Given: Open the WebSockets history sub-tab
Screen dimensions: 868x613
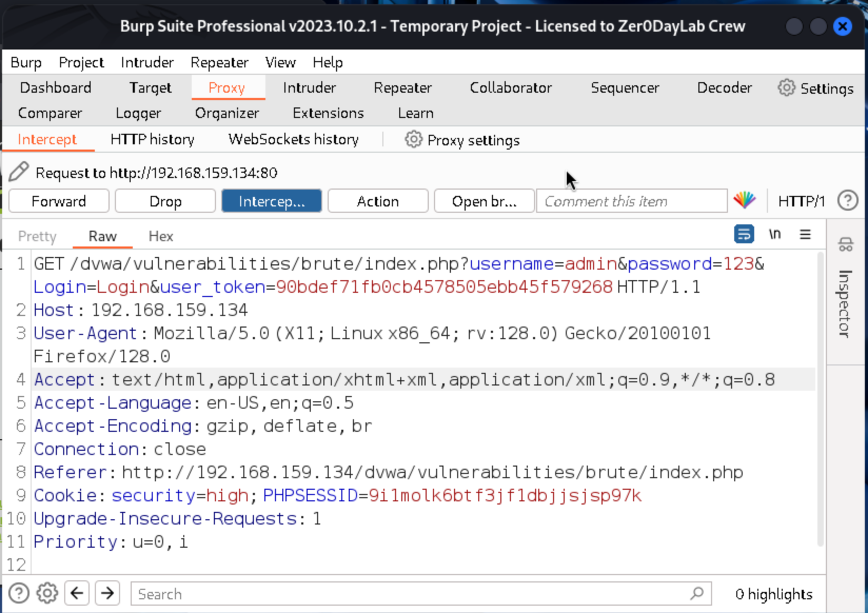Looking at the screenshot, I should [x=293, y=140].
